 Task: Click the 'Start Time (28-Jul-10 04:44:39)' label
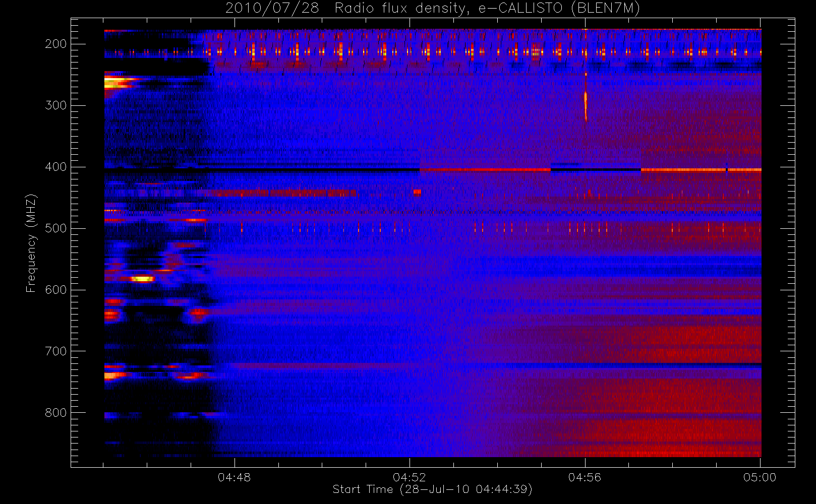click(432, 489)
